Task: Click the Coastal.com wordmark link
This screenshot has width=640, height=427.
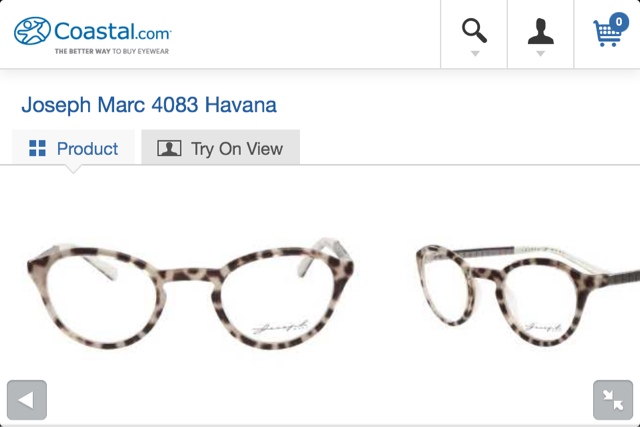Action: click(x=112, y=31)
